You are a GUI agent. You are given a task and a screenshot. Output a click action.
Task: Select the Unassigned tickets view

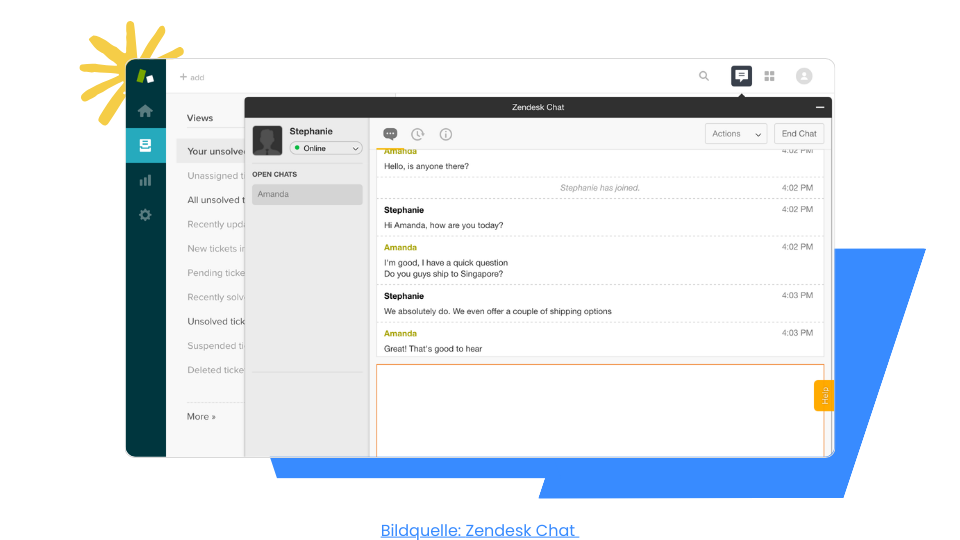pyautogui.click(x=216, y=176)
